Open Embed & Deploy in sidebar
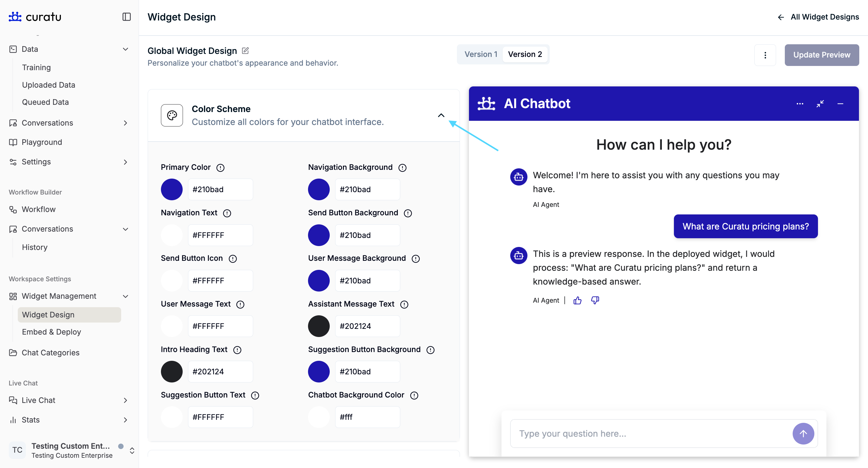Screen dimensions: 868x468 [x=52, y=332]
